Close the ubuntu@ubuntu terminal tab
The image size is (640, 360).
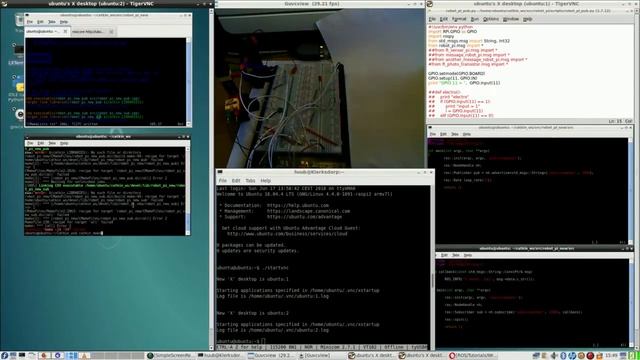(x=65, y=31)
